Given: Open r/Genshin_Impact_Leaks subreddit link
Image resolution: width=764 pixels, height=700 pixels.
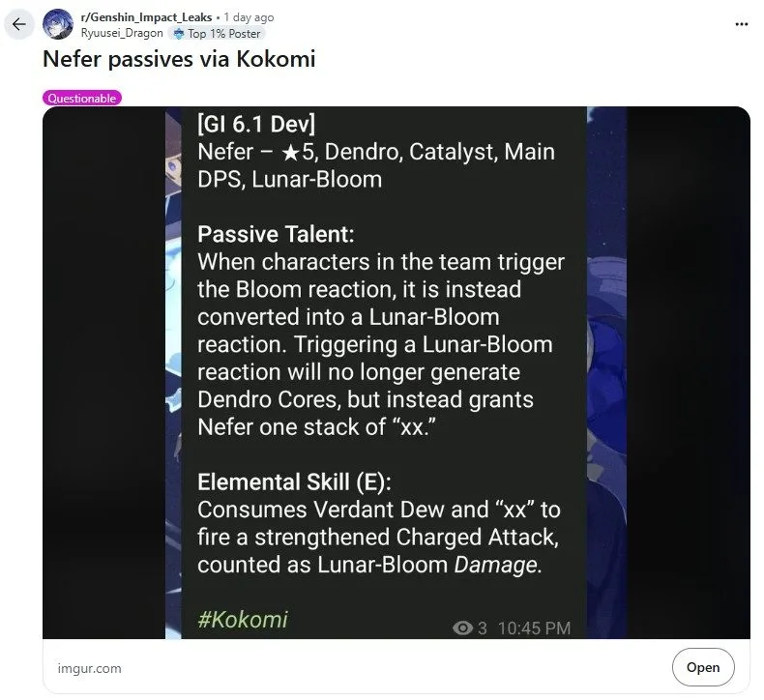Looking at the screenshot, I should tap(146, 17).
